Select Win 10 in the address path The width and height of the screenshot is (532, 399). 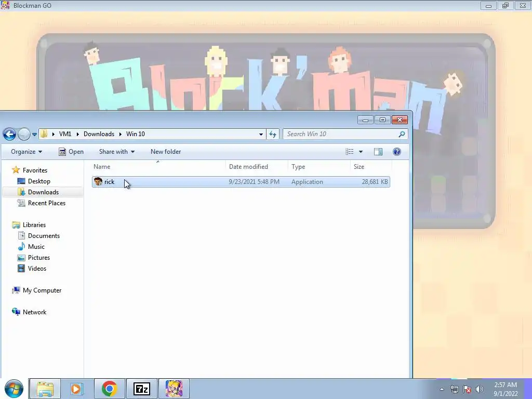136,134
